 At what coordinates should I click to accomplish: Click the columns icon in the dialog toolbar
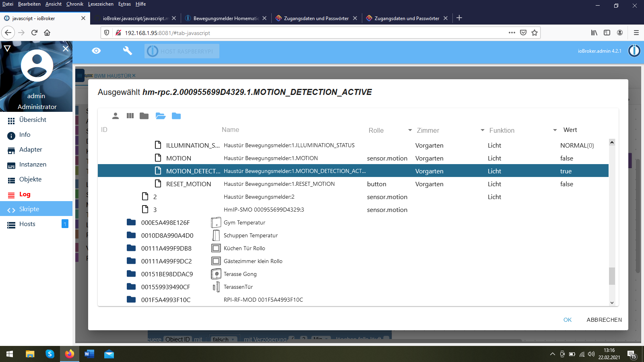point(130,116)
